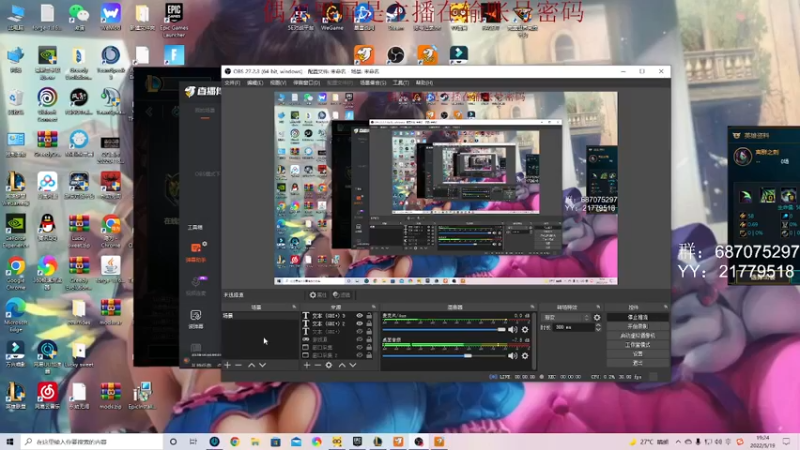Image resolution: width=800 pixels, height=450 pixels.
Task: Open the 文件(F) menu in OBS
Action: click(232, 83)
